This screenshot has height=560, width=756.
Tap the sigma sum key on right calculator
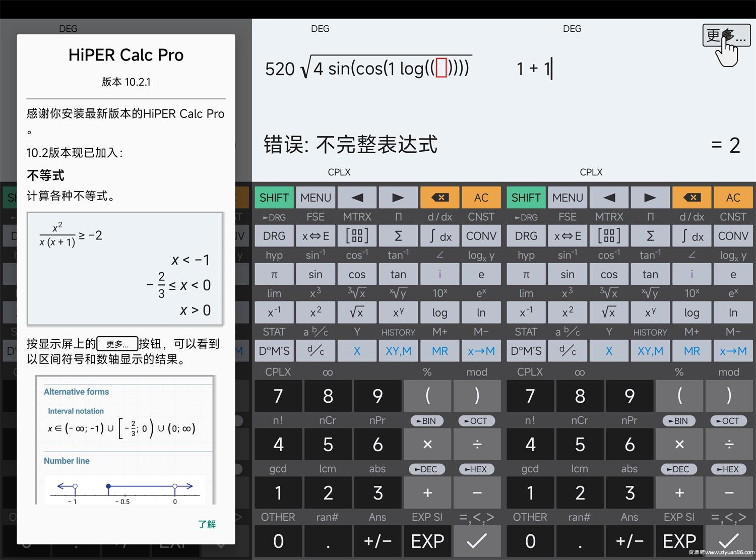coord(650,236)
